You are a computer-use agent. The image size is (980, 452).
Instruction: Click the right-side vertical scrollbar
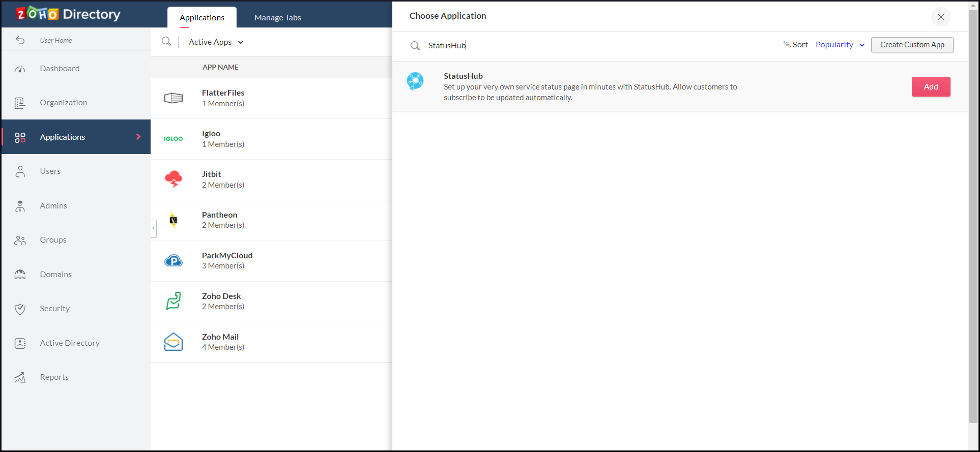(x=973, y=216)
